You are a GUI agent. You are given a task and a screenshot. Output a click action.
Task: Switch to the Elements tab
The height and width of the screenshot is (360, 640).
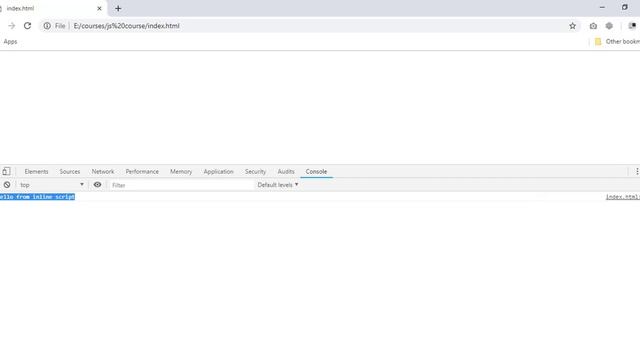point(36,171)
